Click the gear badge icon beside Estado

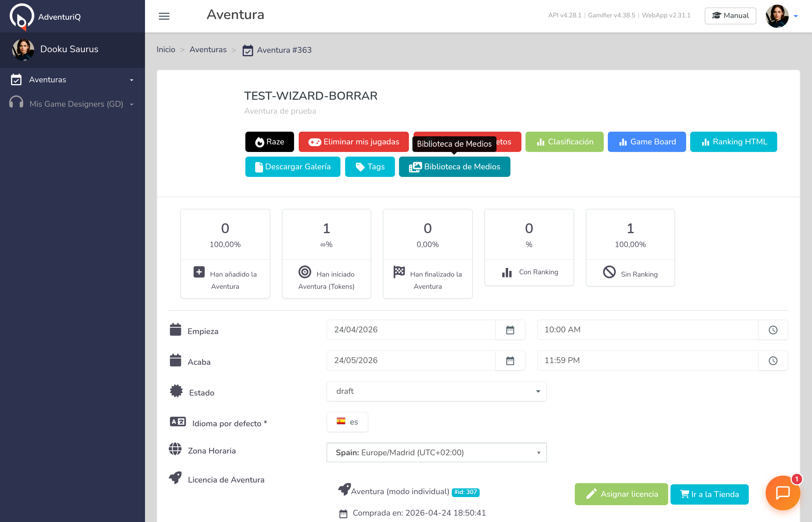(x=176, y=391)
